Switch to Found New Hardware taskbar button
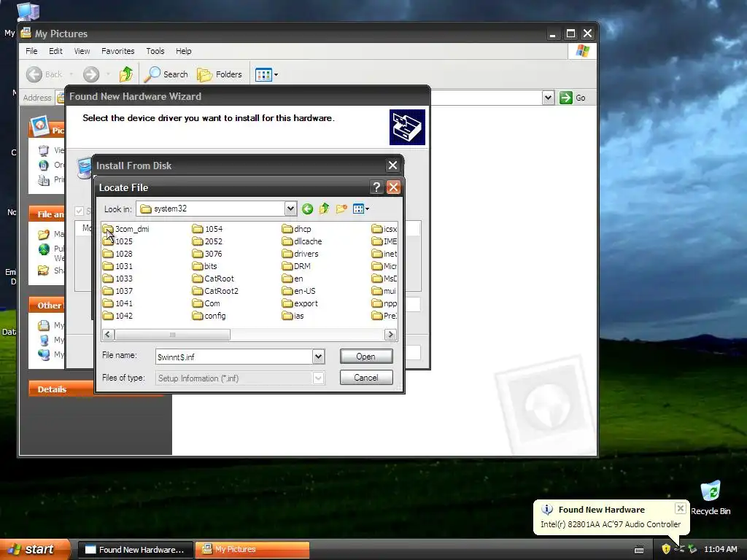The image size is (747, 560). click(135, 550)
